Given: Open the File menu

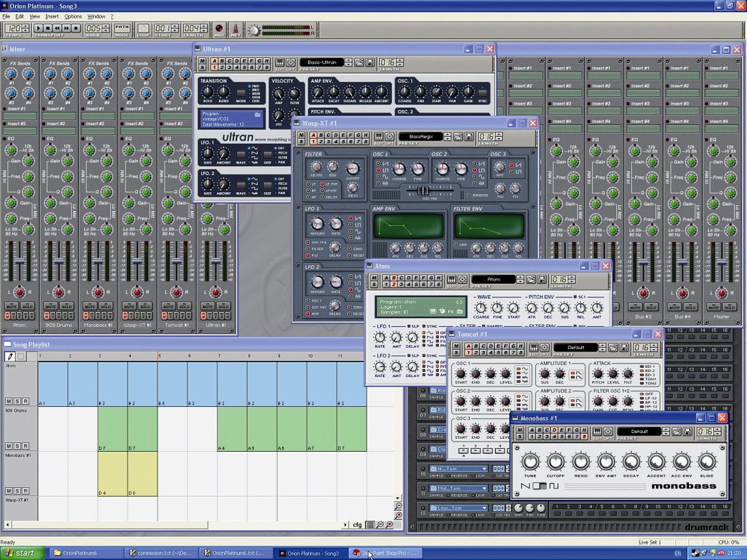Looking at the screenshot, I should (6, 16).
